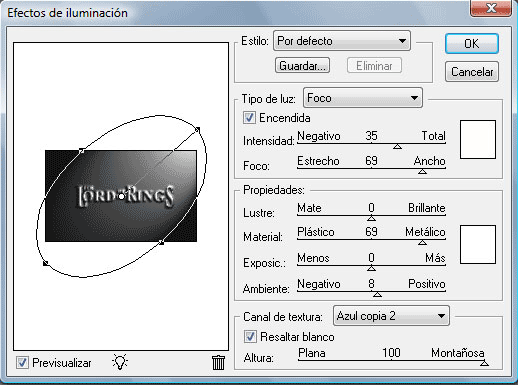Open the Estilo dropdown

click(x=342, y=41)
